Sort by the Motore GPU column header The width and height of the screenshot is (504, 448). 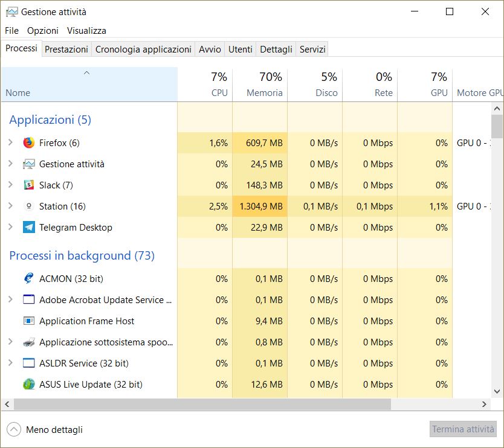tap(478, 85)
